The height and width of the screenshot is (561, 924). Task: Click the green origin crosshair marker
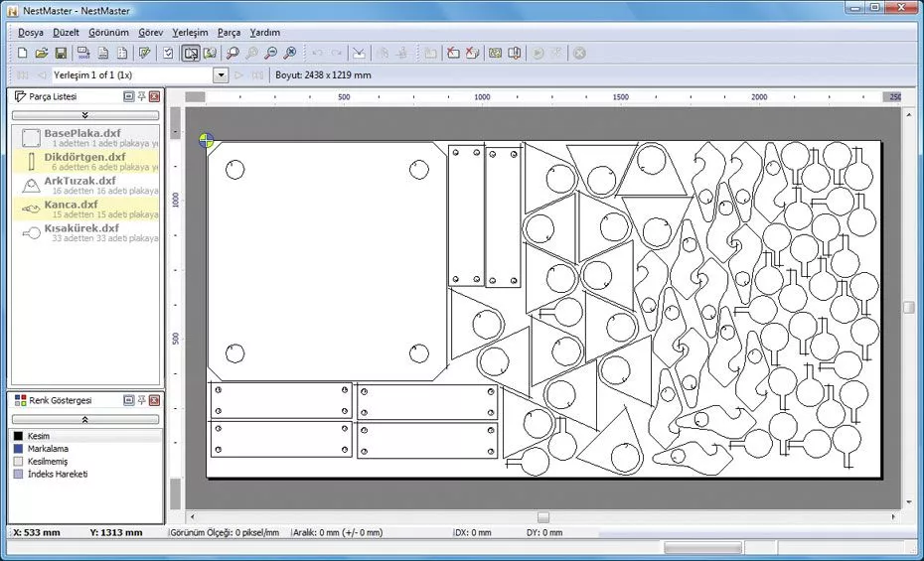point(206,140)
